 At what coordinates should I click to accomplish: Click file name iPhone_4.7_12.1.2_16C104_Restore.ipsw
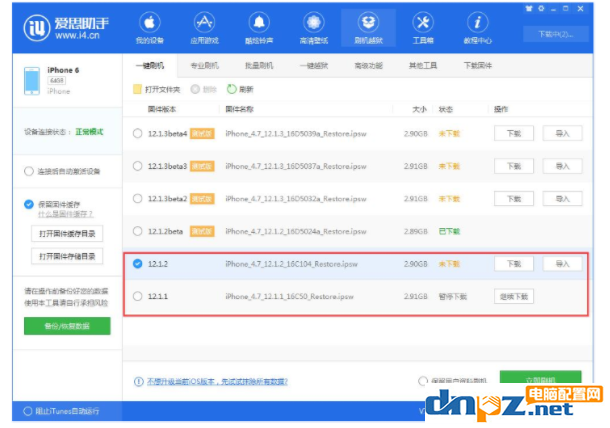(x=291, y=264)
